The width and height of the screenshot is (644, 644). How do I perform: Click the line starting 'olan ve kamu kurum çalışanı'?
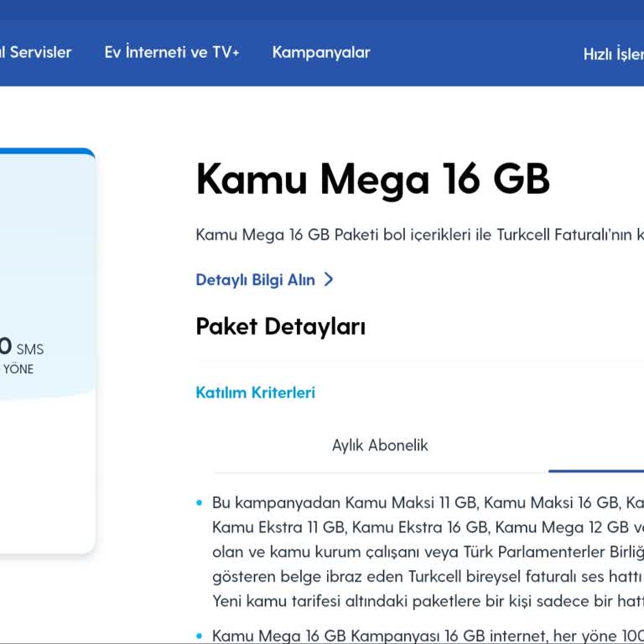(428, 552)
